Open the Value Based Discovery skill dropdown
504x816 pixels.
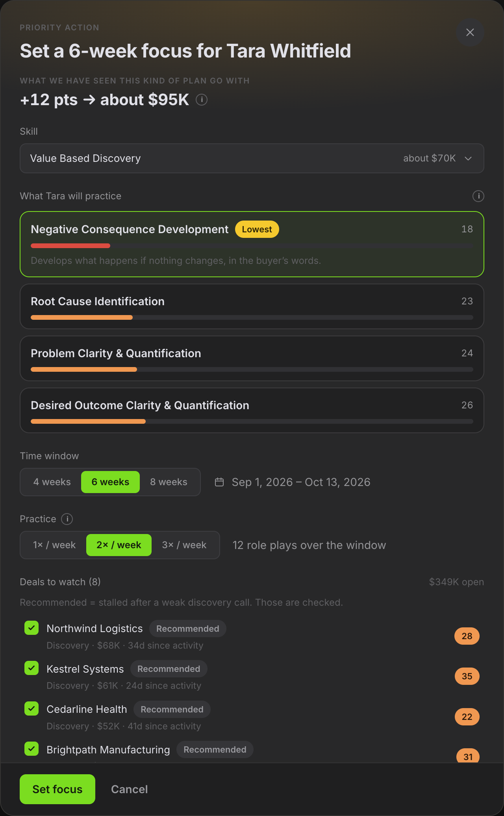coord(252,158)
